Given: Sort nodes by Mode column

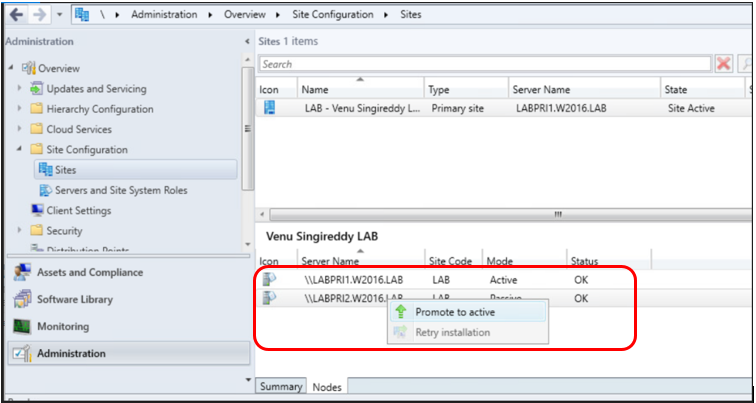Looking at the screenshot, I should click(524, 261).
